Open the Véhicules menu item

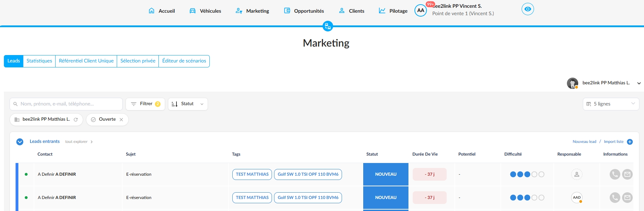pos(205,11)
